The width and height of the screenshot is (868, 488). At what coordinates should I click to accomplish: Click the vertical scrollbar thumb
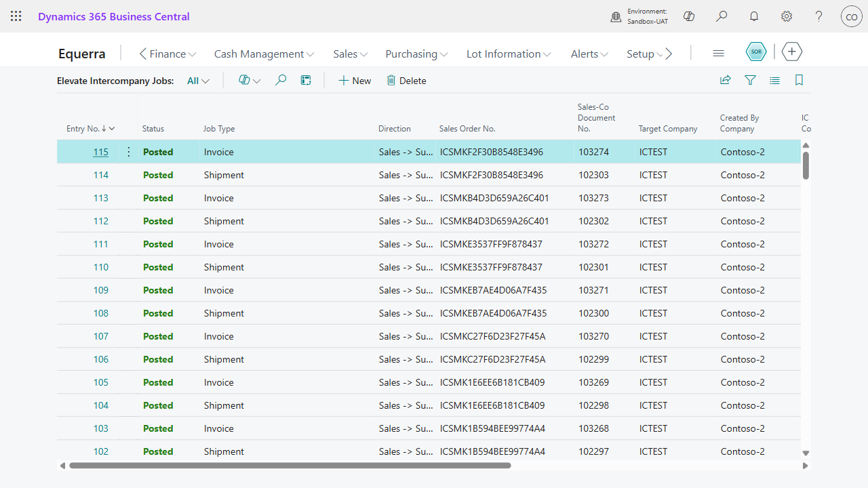coord(806,165)
